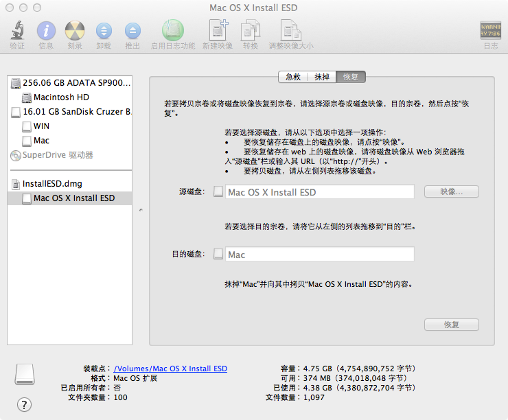The image size is (508, 420).
Task: Click the destination disk (目的磁盘) volume icon
Action: [x=218, y=254]
